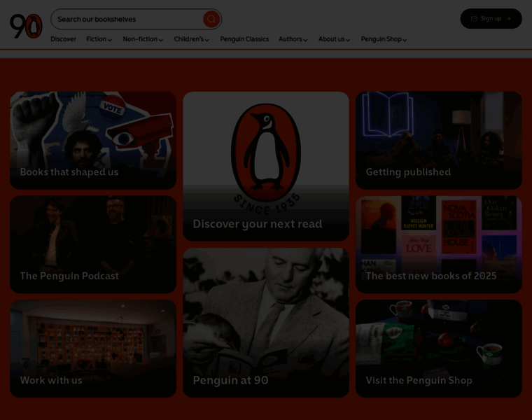This screenshot has height=420, width=532.
Task: Expand the Authors dropdown
Action: pyautogui.click(x=293, y=39)
